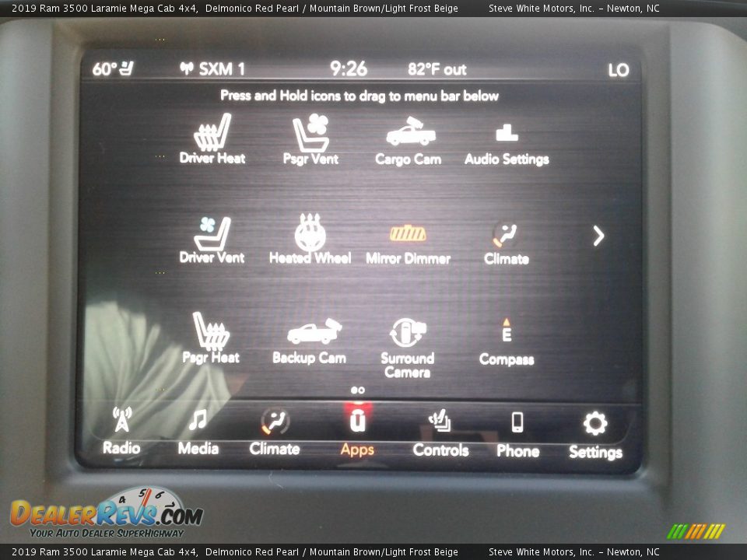This screenshot has height=560, width=747.
Task: Toggle the Mirror Dimmer icon
Action: coord(408,240)
